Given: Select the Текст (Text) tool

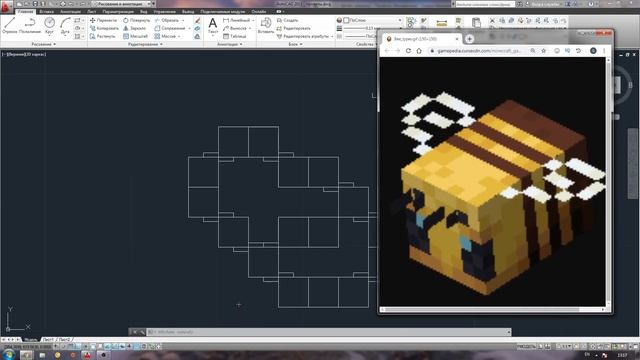Looking at the screenshot, I should point(213,25).
